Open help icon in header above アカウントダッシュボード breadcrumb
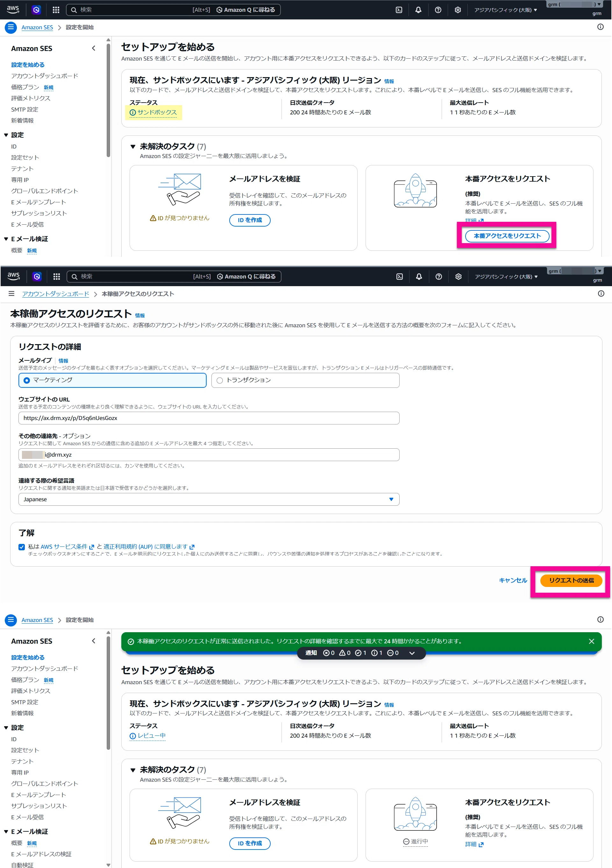The image size is (612, 868). pyautogui.click(x=438, y=277)
